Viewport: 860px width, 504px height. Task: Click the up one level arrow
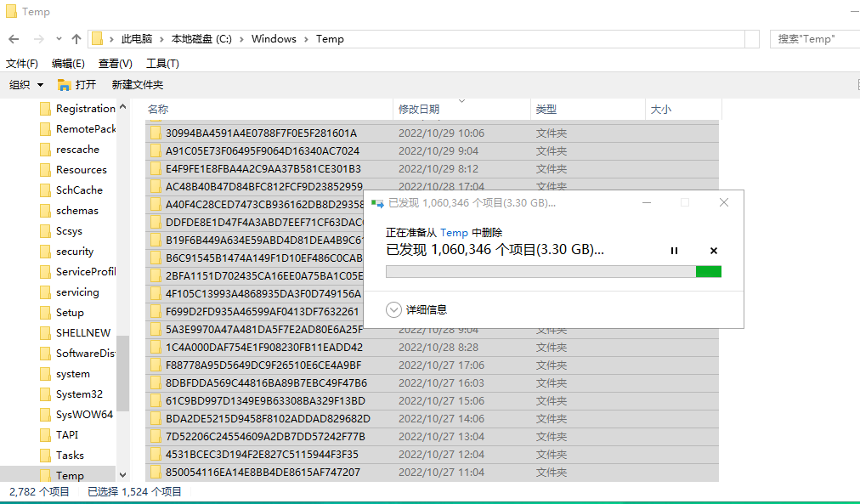[x=75, y=39]
